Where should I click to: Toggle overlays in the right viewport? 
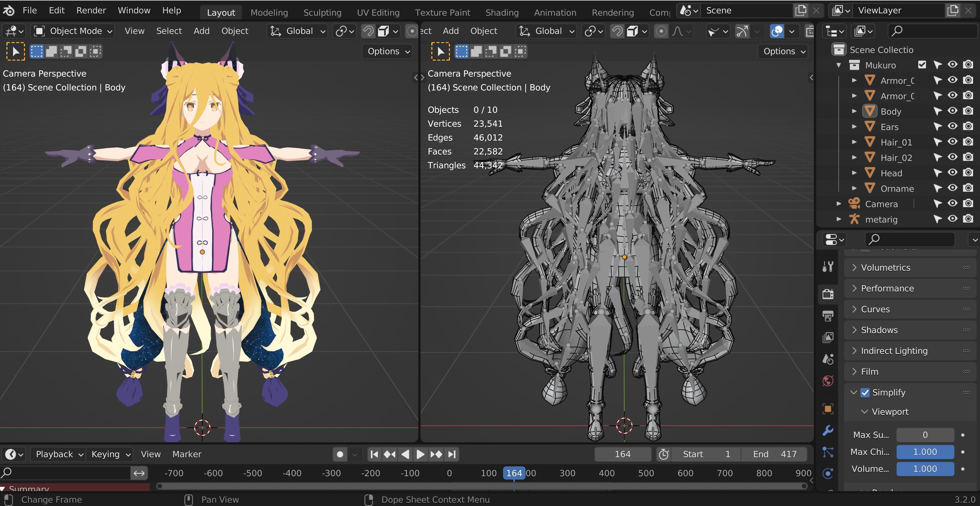777,31
